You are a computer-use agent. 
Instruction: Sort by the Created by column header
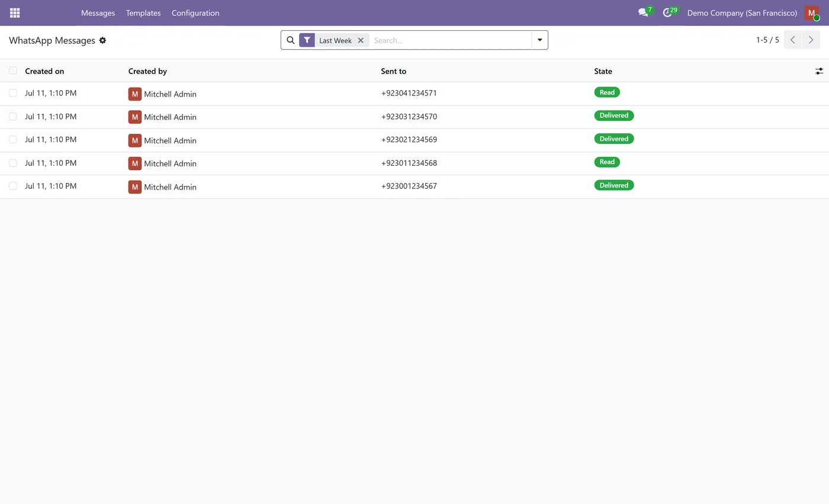(x=147, y=71)
